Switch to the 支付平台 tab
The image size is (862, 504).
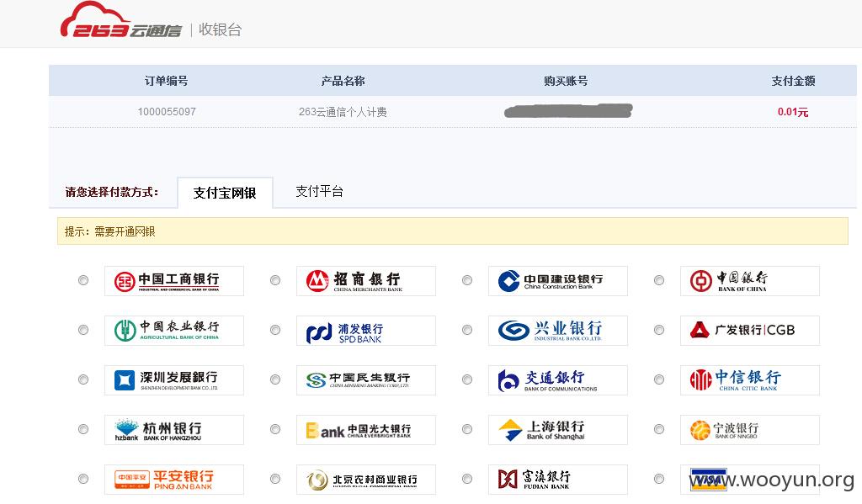click(319, 191)
